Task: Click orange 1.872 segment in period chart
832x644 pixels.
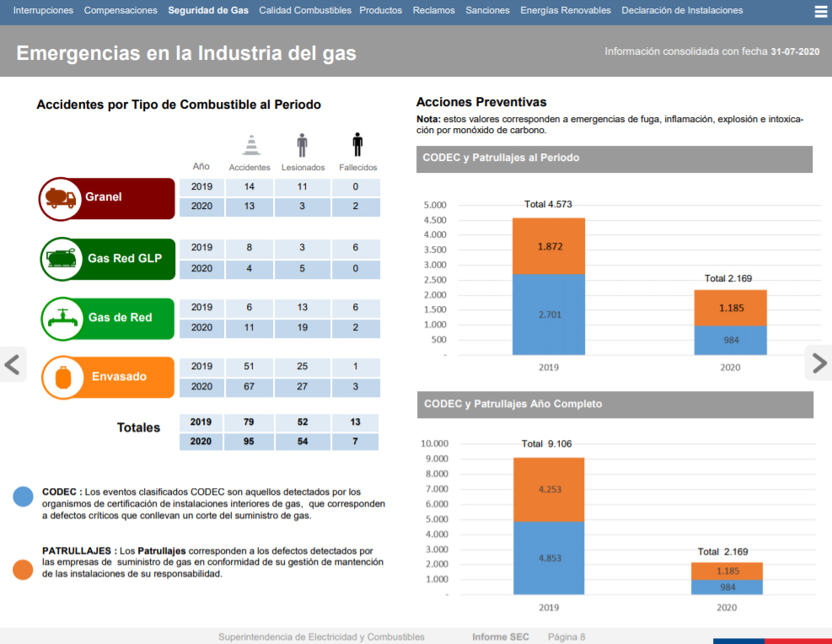Action: (x=549, y=246)
